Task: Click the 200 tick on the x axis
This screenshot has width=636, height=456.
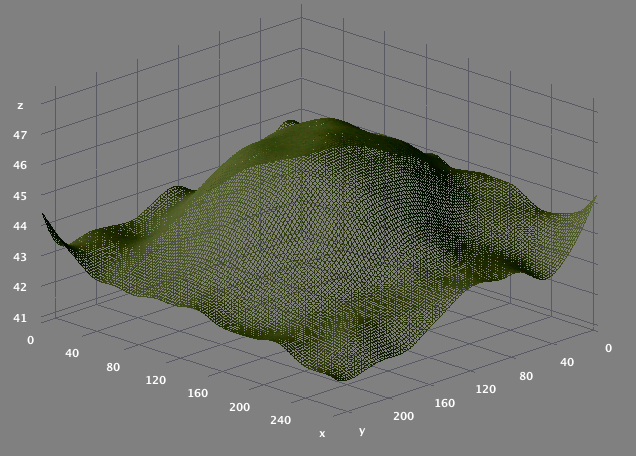Action: point(239,407)
